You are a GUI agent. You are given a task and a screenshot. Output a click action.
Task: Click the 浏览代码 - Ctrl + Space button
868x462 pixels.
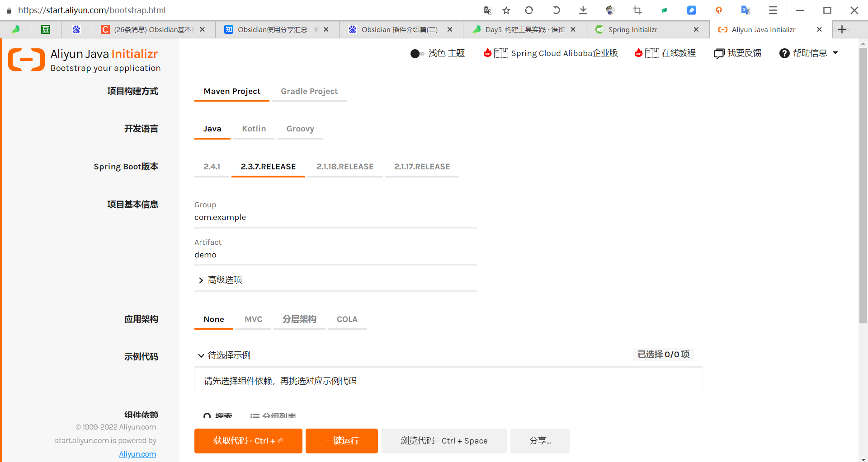(x=444, y=441)
